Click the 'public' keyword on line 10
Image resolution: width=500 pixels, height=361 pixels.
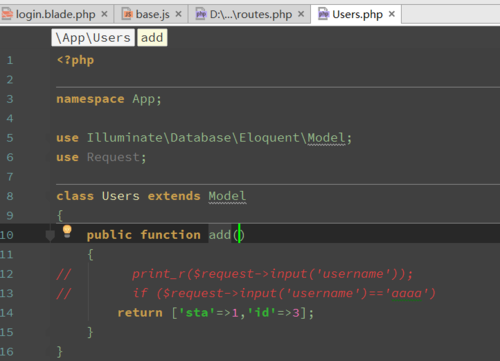click(109, 235)
